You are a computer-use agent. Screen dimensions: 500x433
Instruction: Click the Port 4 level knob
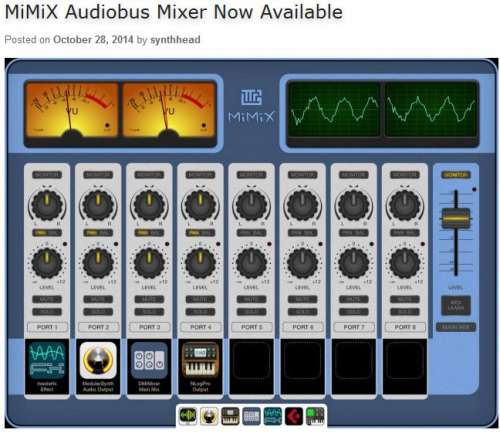200,263
